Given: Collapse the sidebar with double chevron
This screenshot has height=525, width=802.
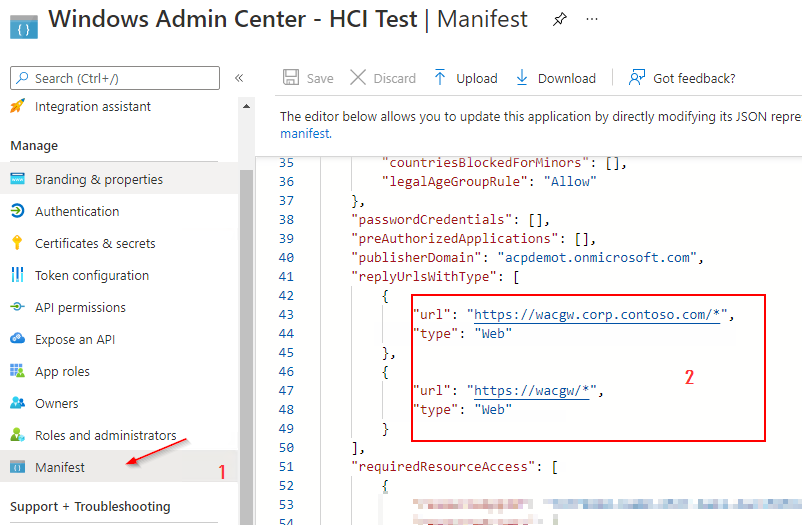Looking at the screenshot, I should coord(239,78).
